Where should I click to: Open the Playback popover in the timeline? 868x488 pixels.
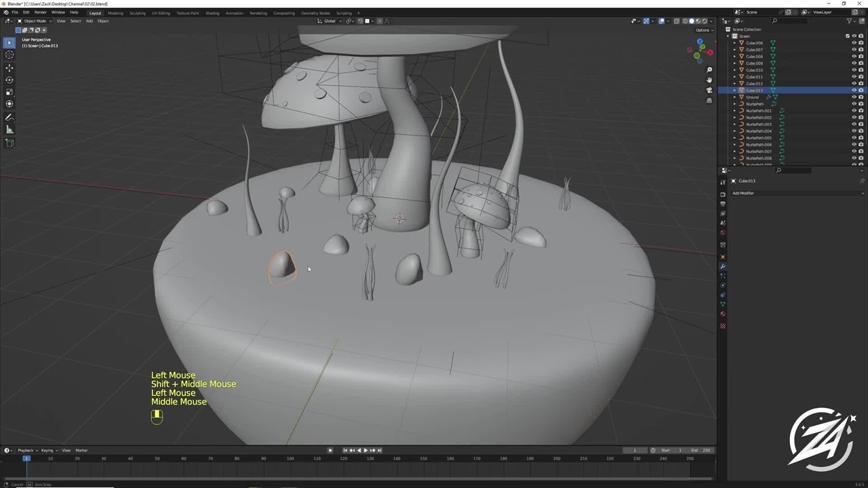pyautogui.click(x=26, y=450)
